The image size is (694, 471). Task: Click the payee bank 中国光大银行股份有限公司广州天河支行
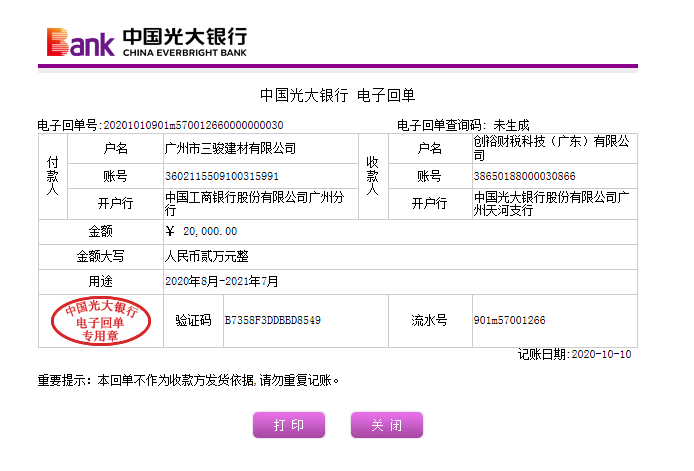(551, 203)
